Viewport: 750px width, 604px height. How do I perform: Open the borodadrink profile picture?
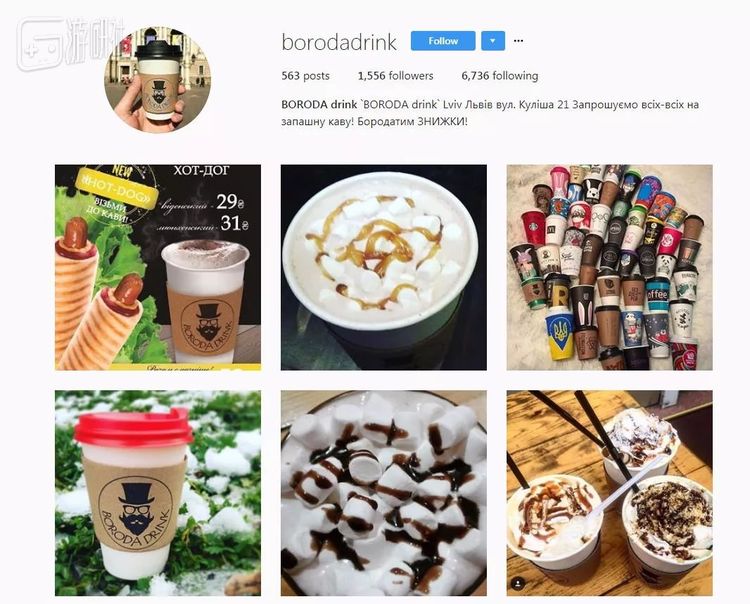pos(158,79)
